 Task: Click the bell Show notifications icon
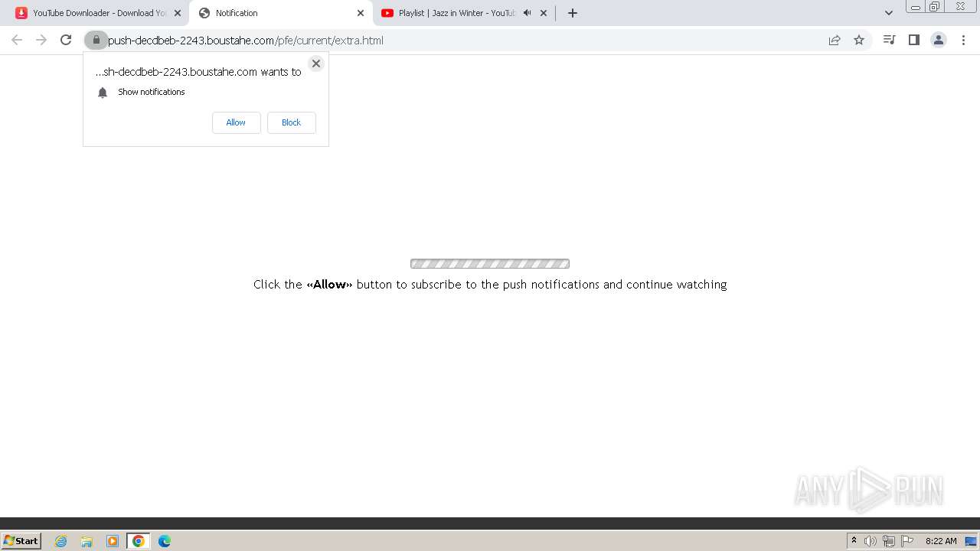pos(103,93)
